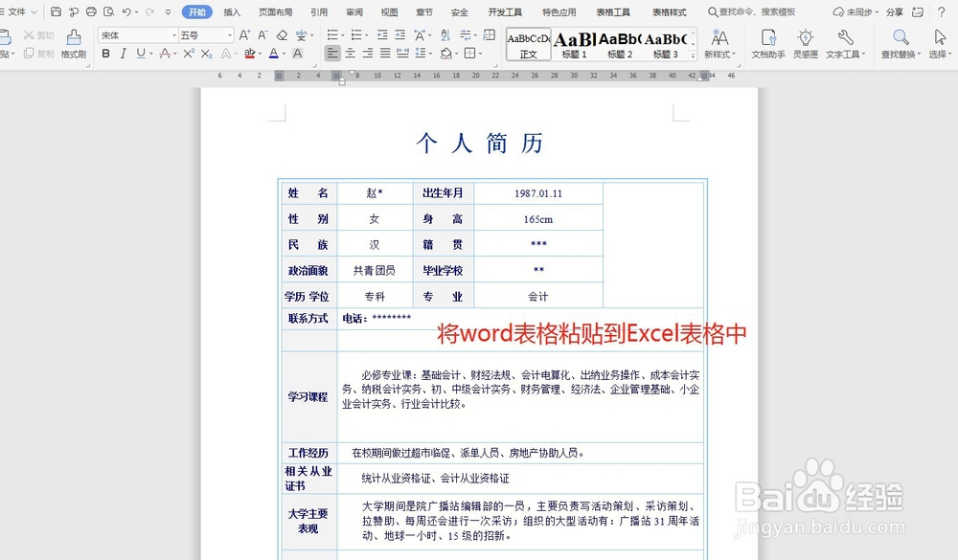Increase paragraph indent
This screenshot has width=958, height=560.
[x=399, y=35]
